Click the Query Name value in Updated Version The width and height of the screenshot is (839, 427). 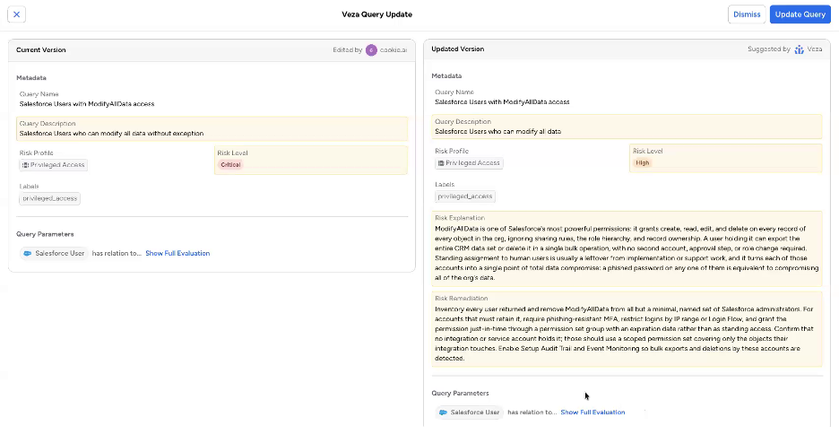[502, 102]
